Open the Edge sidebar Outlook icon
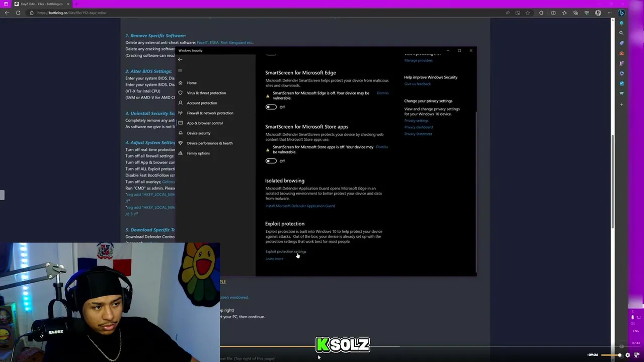 pos(622,83)
